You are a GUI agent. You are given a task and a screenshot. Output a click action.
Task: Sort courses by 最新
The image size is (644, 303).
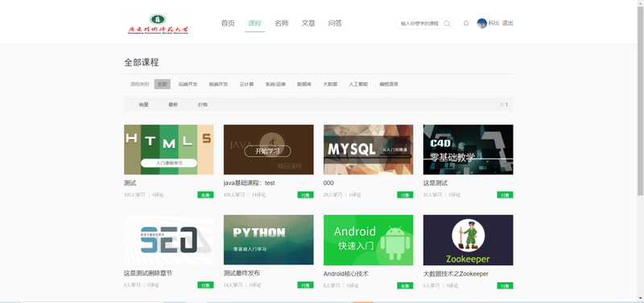pyautogui.click(x=173, y=104)
